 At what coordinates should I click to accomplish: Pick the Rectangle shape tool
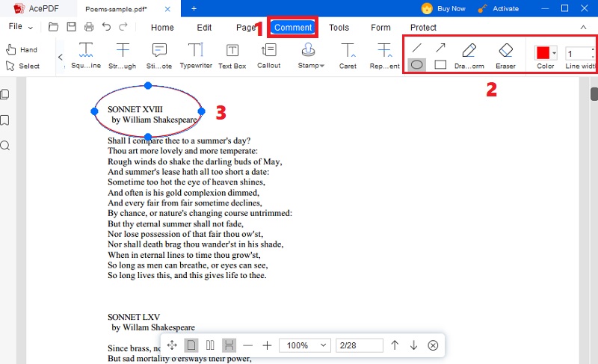(x=440, y=65)
